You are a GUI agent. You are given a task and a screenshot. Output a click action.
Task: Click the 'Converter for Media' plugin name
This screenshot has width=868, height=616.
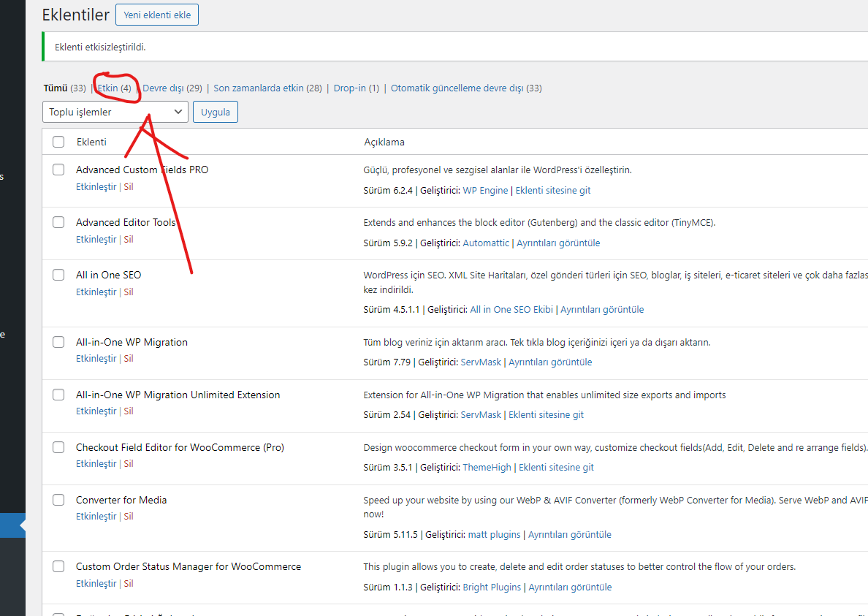pos(121,500)
